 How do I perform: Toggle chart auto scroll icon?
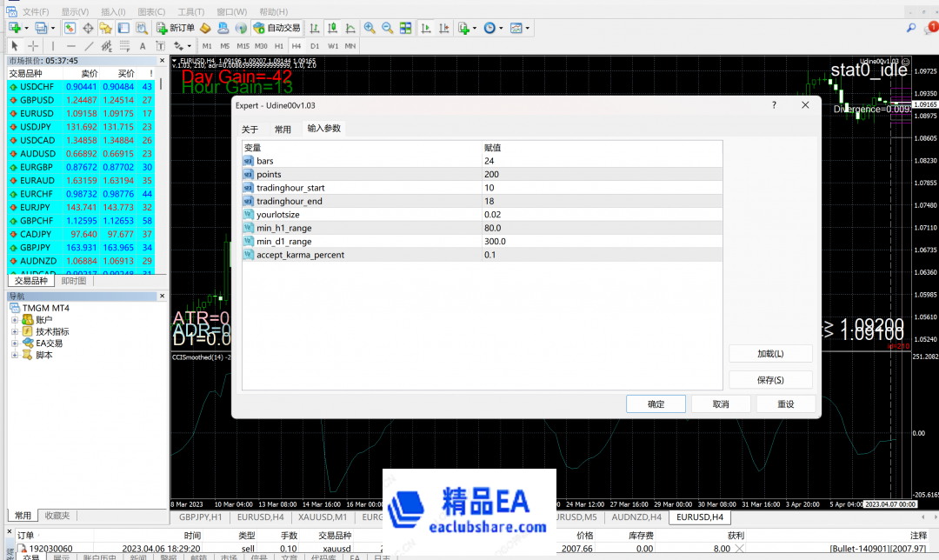[426, 28]
